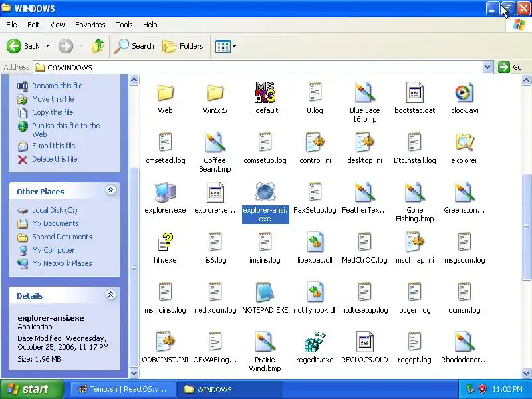532x399 pixels.
Task: Open My Computer link
Action: (53, 250)
